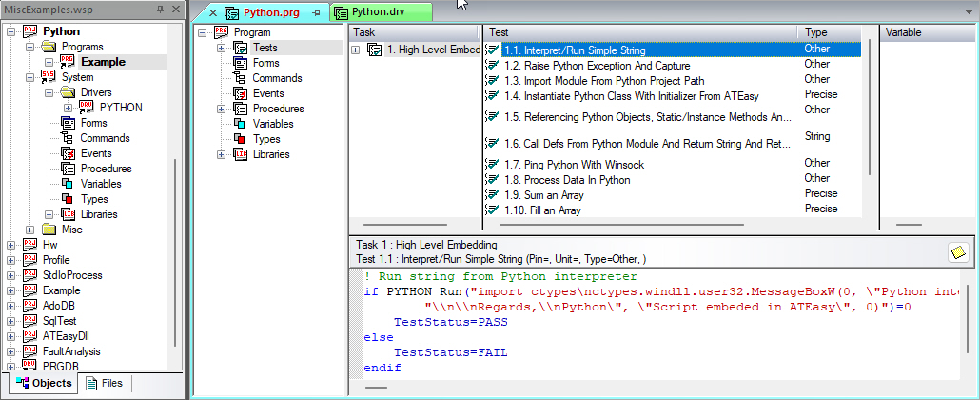Click Libraries icon in Program tree

(241, 154)
